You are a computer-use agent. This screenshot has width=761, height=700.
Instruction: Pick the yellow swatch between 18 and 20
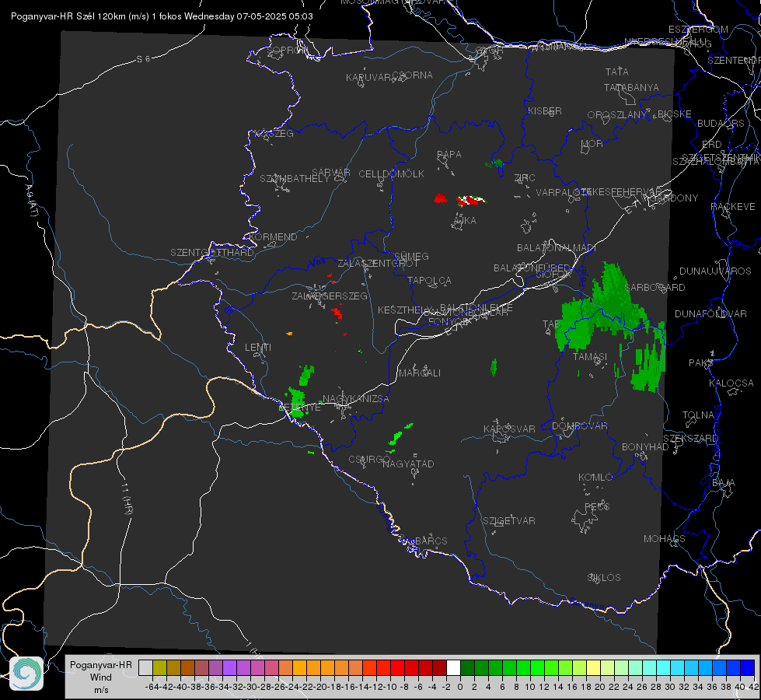[x=593, y=668]
